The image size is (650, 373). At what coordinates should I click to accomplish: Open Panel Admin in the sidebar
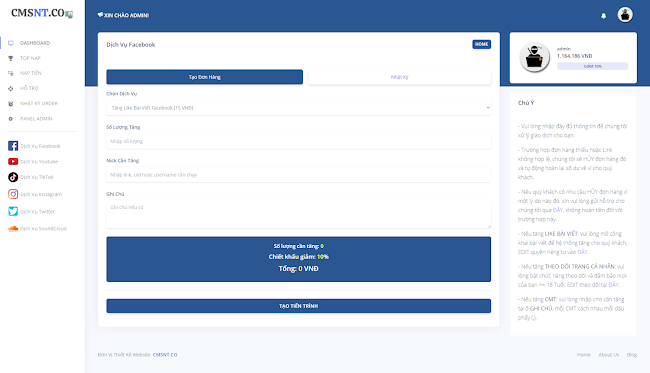[30, 119]
